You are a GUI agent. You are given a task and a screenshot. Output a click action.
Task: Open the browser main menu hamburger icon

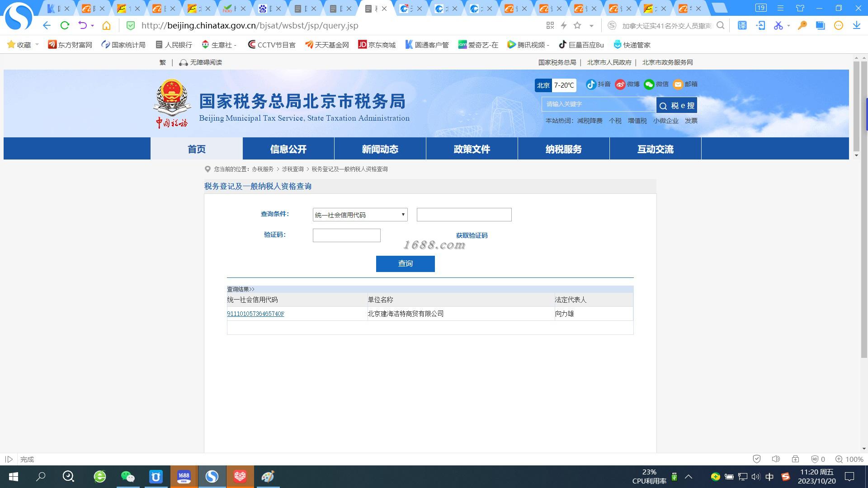click(x=780, y=8)
